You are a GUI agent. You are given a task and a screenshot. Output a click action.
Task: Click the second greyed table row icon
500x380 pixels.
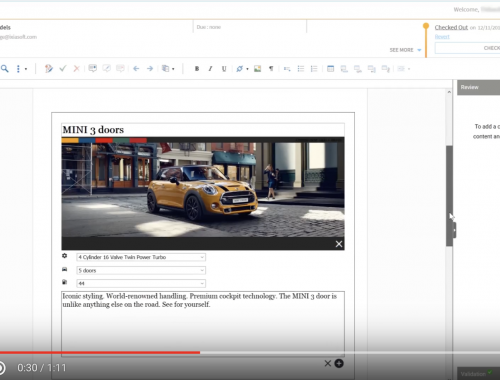tap(358, 69)
